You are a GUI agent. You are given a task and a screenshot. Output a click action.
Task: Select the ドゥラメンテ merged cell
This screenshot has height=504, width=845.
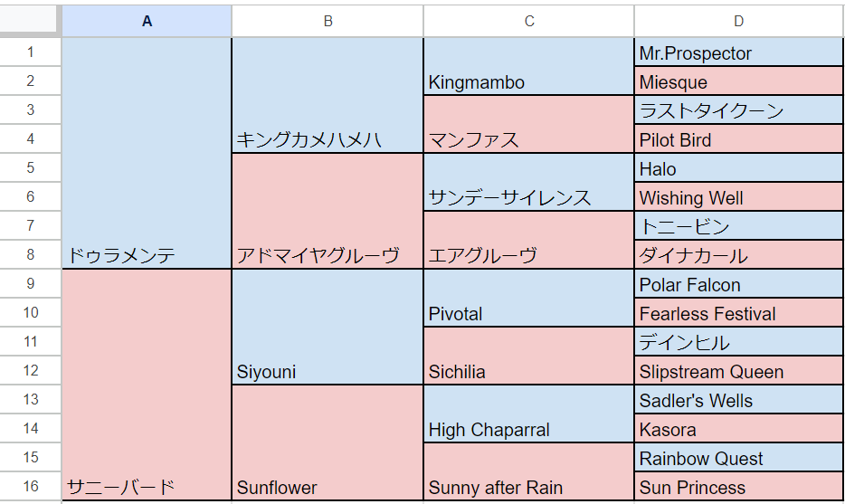point(147,154)
